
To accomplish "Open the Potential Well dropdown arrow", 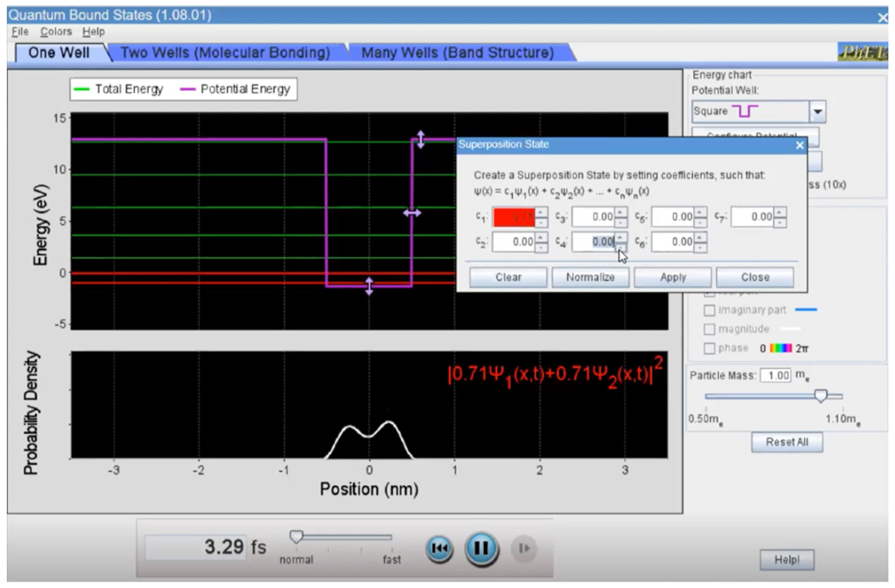I will coord(818,112).
